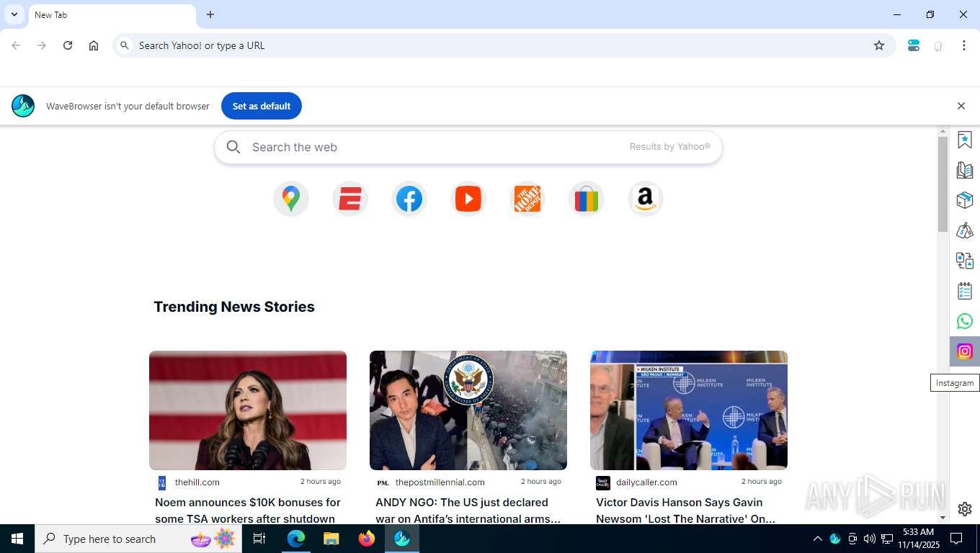
Task: Open the Windows Start menu
Action: pos(17,539)
